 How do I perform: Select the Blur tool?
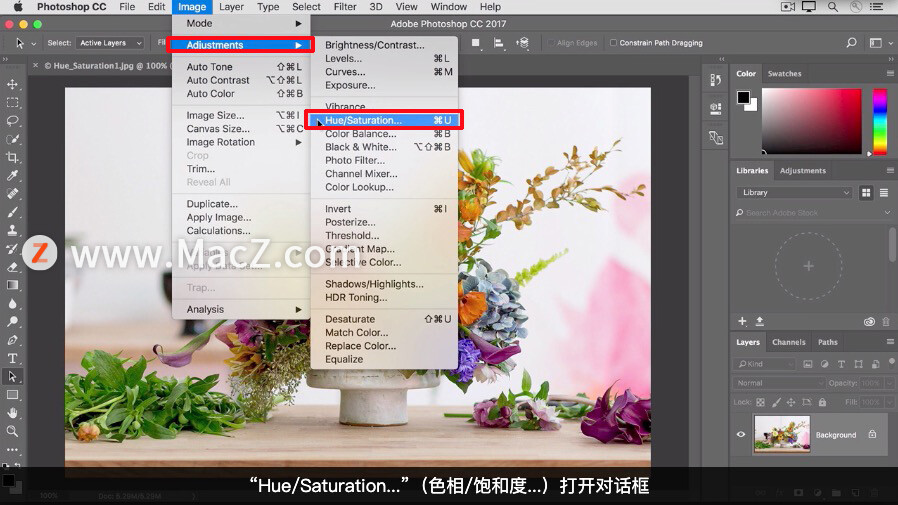coord(13,303)
